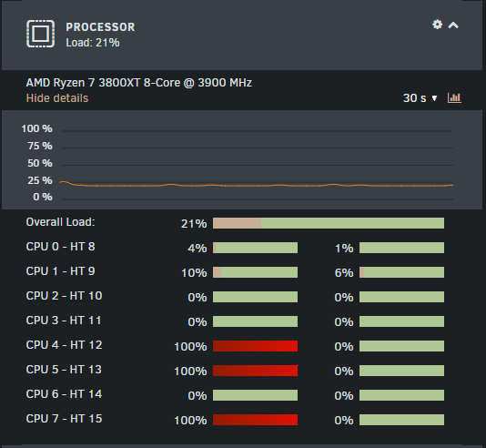Click the HT 9 6% load bar
Viewport: 486px width, 448px height.
(401, 272)
